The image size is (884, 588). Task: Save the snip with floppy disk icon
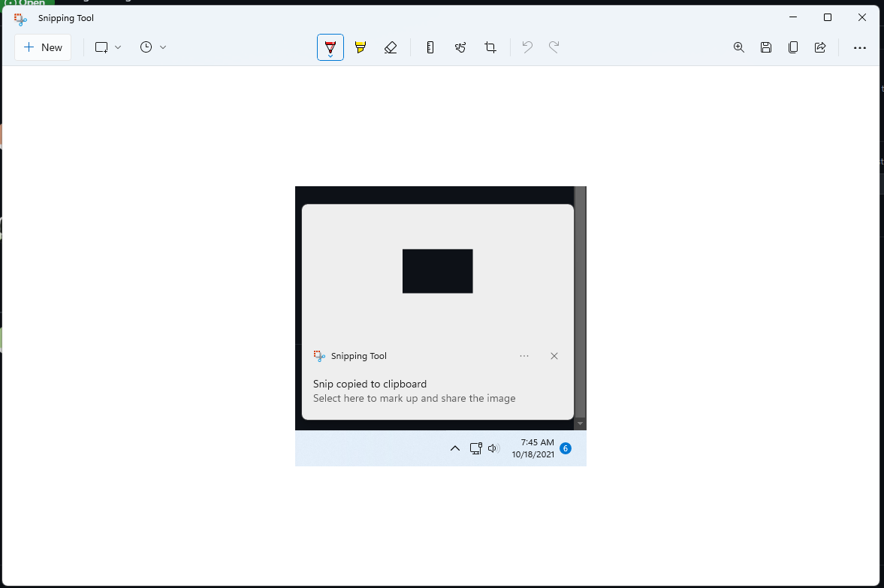click(765, 47)
